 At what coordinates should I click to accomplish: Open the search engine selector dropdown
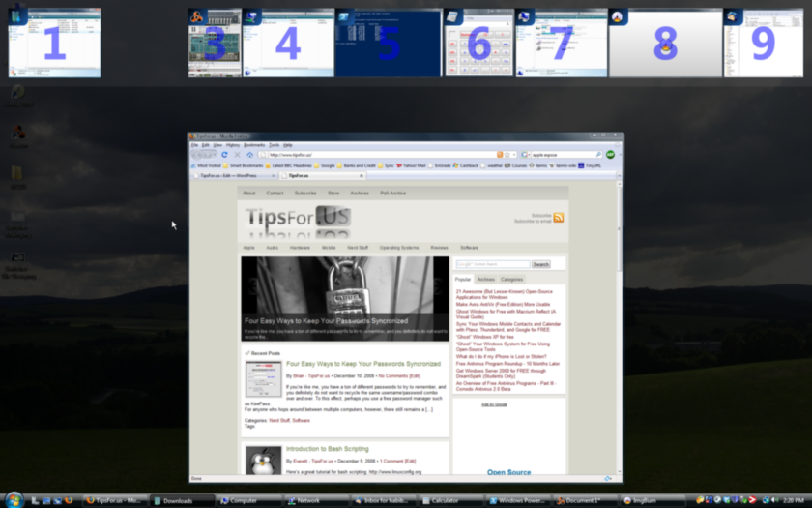click(525, 155)
